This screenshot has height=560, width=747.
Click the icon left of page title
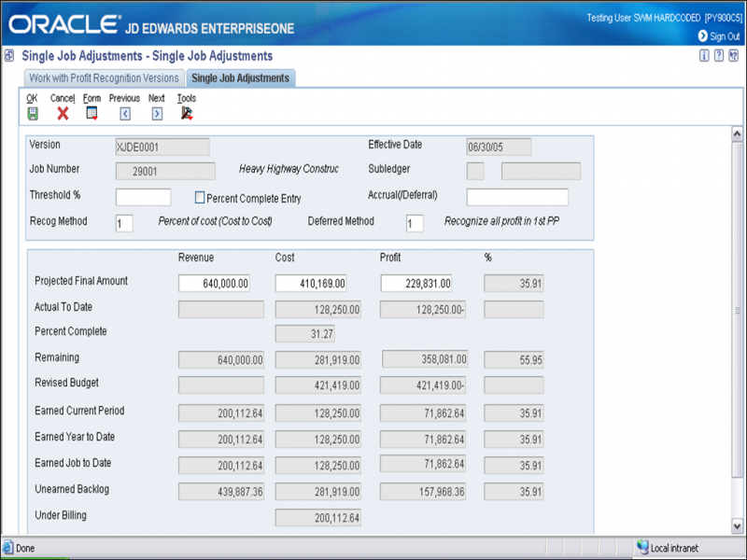[x=9, y=56]
